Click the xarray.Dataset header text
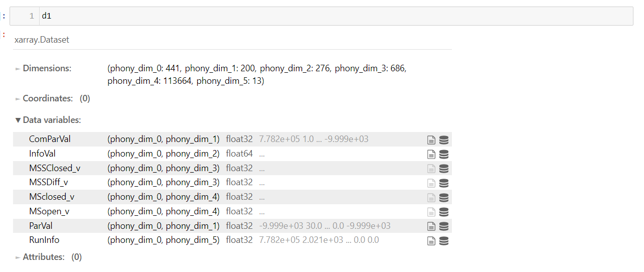 click(42, 40)
